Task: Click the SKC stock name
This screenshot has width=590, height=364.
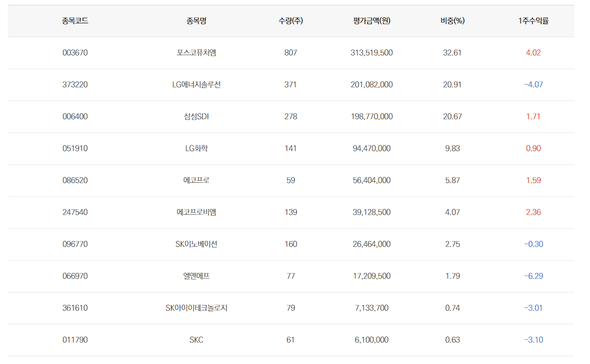Action: pyautogui.click(x=197, y=340)
